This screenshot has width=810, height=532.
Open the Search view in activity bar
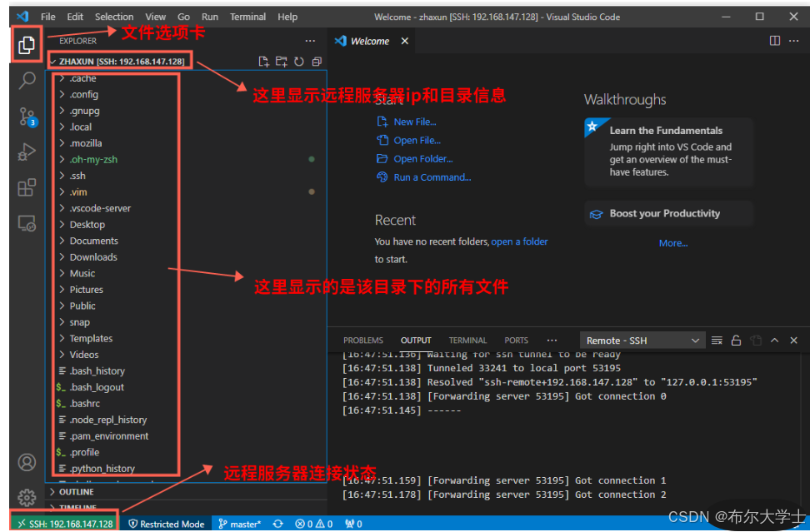coord(27,80)
